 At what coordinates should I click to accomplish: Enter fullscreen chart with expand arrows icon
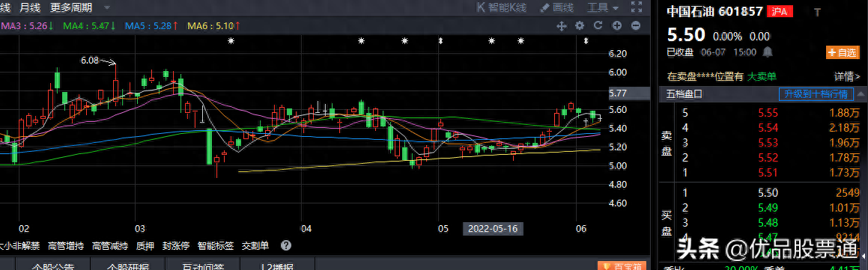[636, 7]
